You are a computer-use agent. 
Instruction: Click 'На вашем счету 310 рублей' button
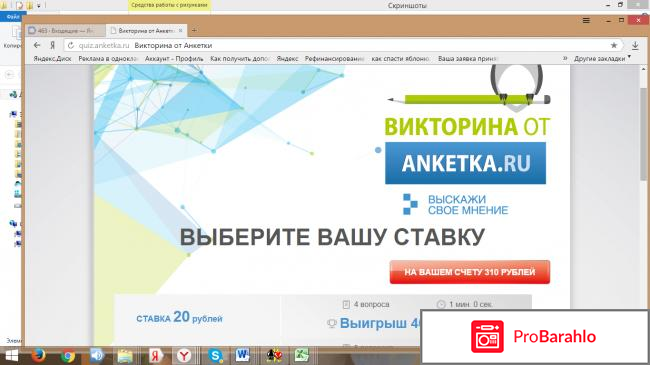(x=470, y=272)
